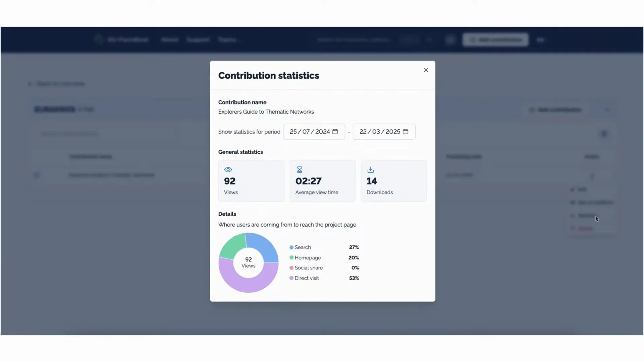Toggle the Search segment in the chart legend
Image resolution: width=644 pixels, height=362 pixels.
coord(302,247)
